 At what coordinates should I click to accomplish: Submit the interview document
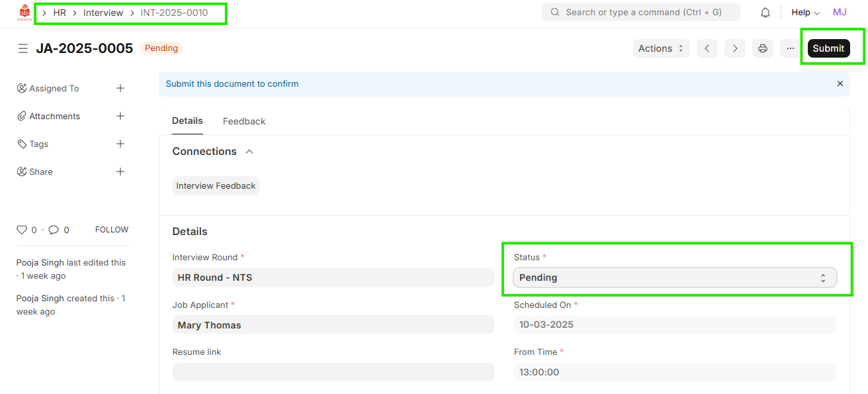click(828, 48)
